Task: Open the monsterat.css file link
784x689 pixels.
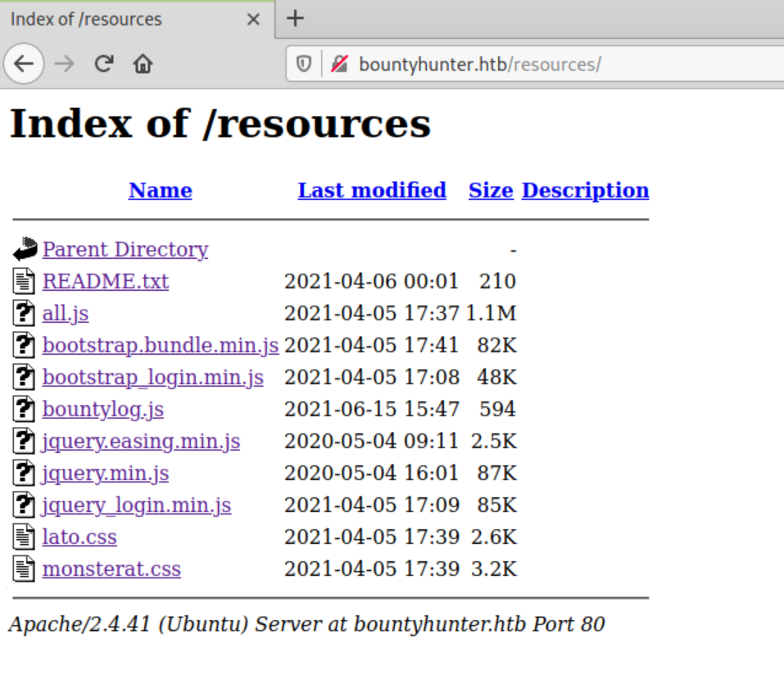Action: pos(111,569)
